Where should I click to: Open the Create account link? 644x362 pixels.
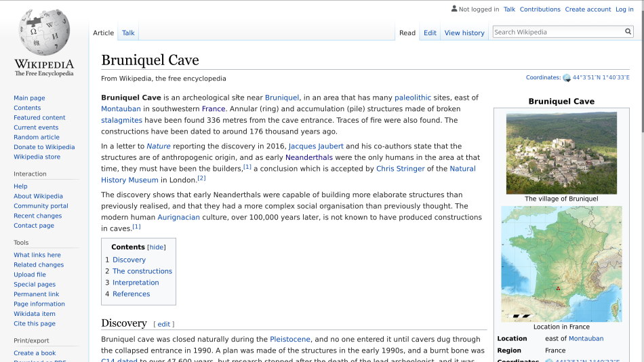click(x=588, y=9)
